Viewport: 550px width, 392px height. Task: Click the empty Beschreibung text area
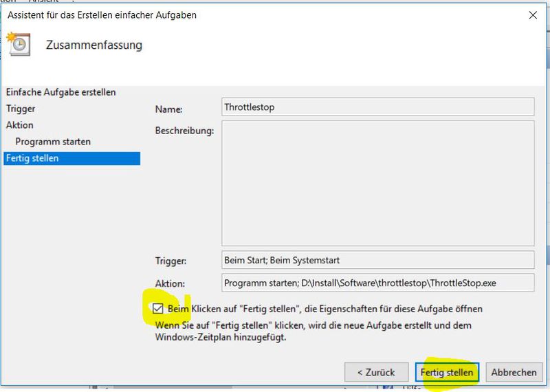coord(377,183)
